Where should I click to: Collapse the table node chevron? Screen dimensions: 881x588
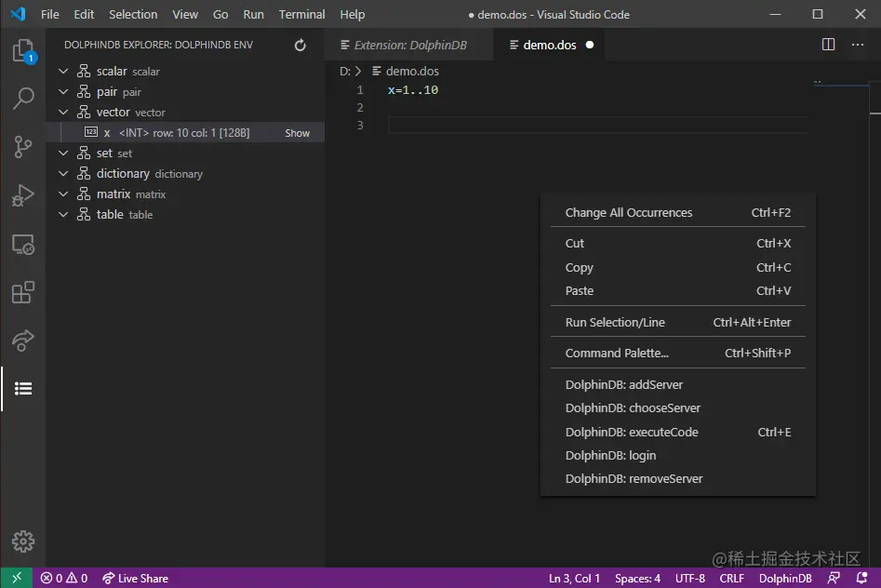point(63,214)
